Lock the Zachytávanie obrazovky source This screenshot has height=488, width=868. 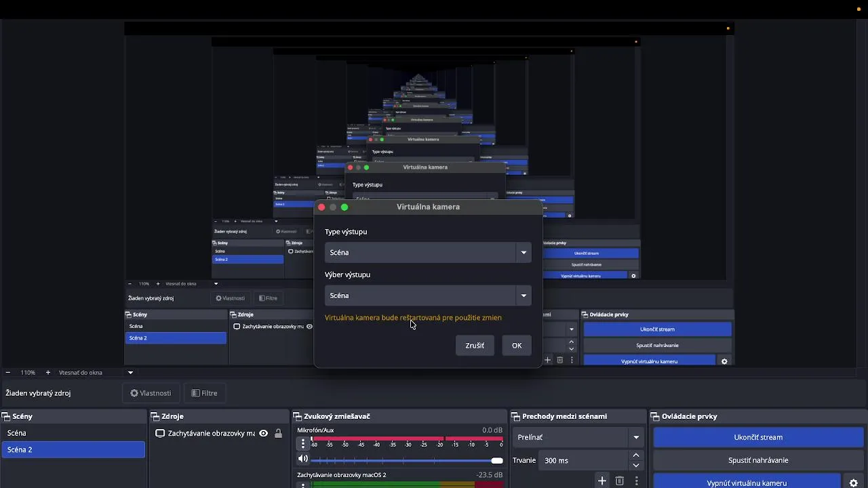[278, 433]
